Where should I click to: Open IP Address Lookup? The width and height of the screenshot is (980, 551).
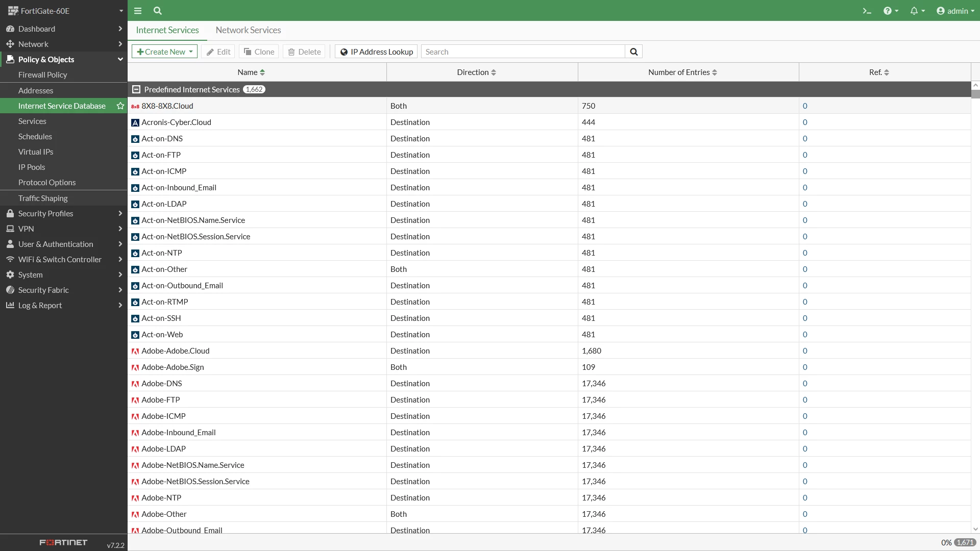pos(376,52)
